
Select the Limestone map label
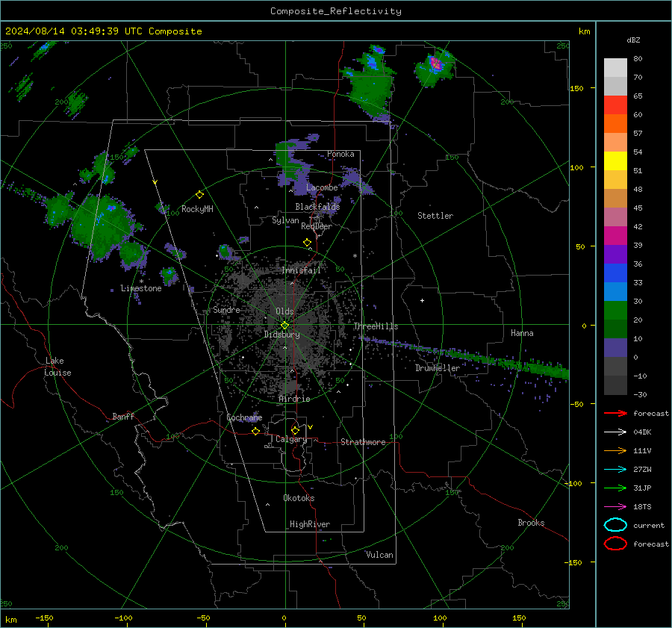click(x=141, y=288)
